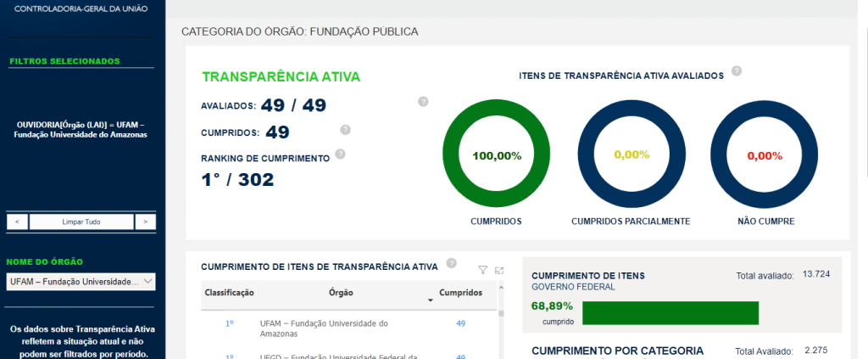Click the next filter '>' button
This screenshot has width=868, height=359.
(146, 222)
